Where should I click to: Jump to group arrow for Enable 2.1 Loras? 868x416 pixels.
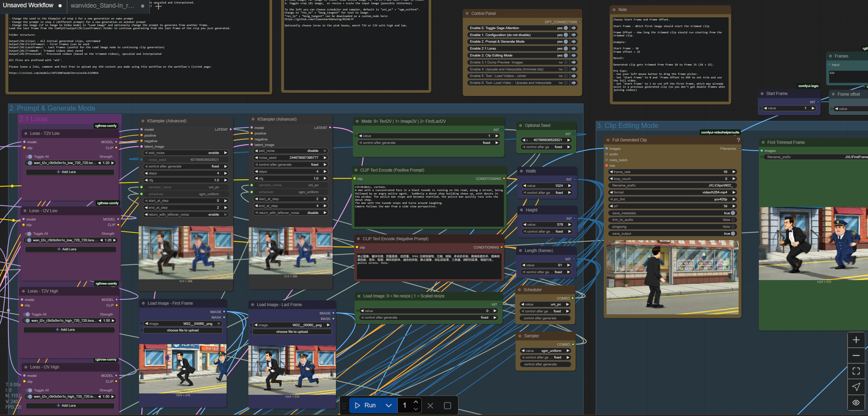pos(574,49)
